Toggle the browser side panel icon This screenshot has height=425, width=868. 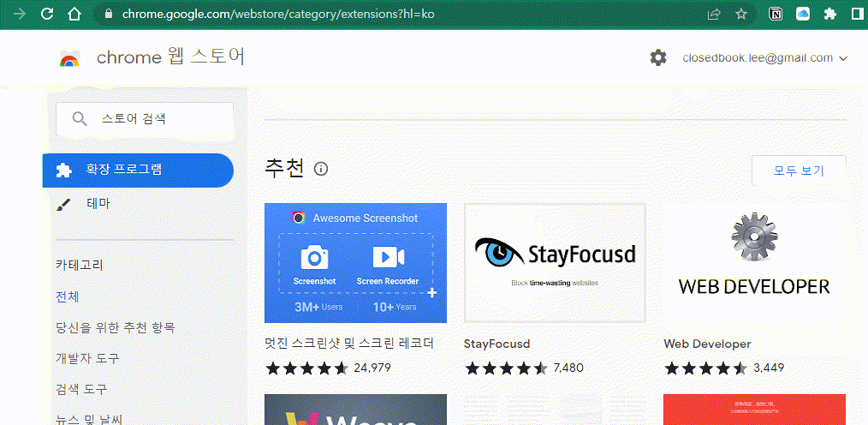tap(858, 14)
